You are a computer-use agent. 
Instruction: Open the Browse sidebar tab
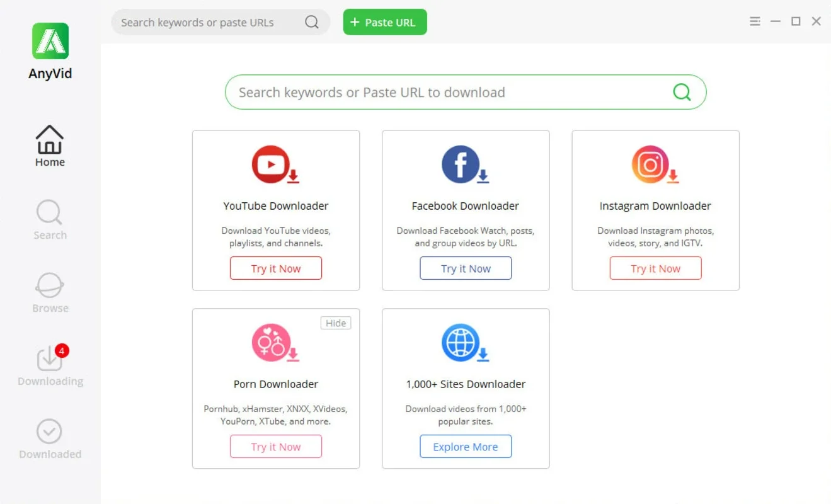(50, 293)
